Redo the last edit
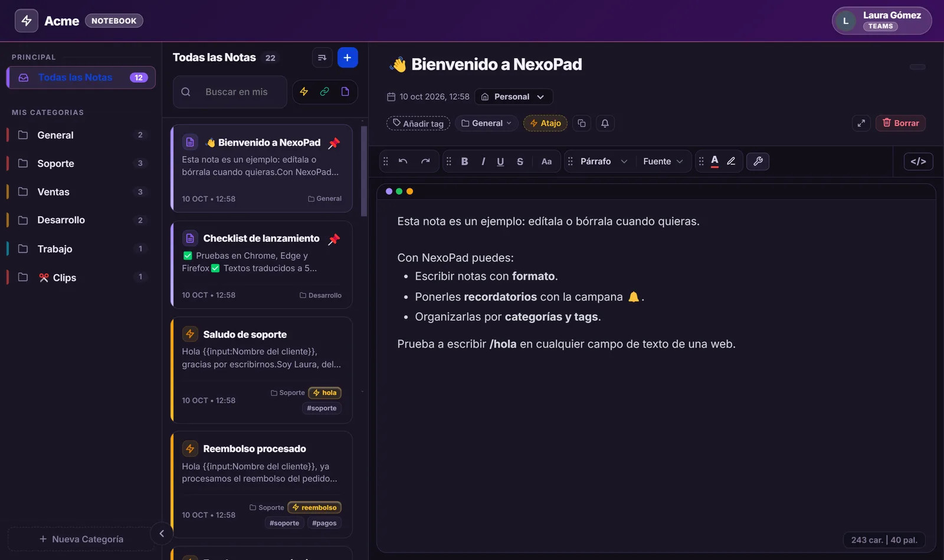944x560 pixels. 425,161
